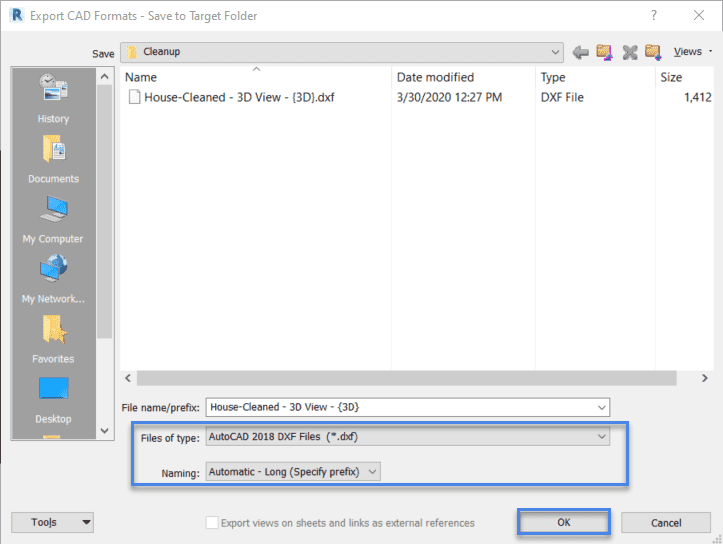This screenshot has width=723, height=544.
Task: Jump to the Desktop places shortcut
Action: coord(53,400)
